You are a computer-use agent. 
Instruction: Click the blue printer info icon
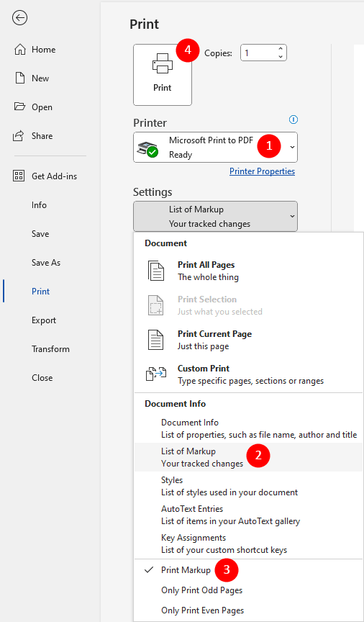[294, 120]
